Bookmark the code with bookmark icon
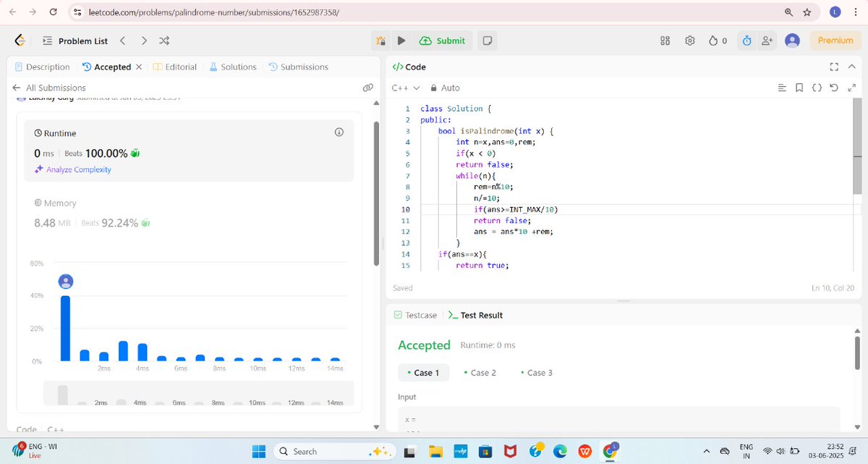This screenshot has width=868, height=464. coord(799,88)
